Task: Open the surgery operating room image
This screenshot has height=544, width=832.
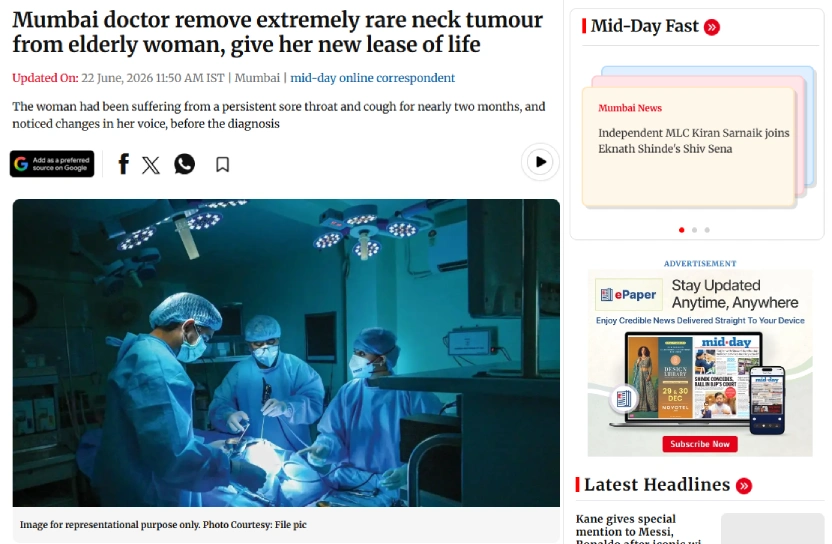Action: tap(286, 353)
